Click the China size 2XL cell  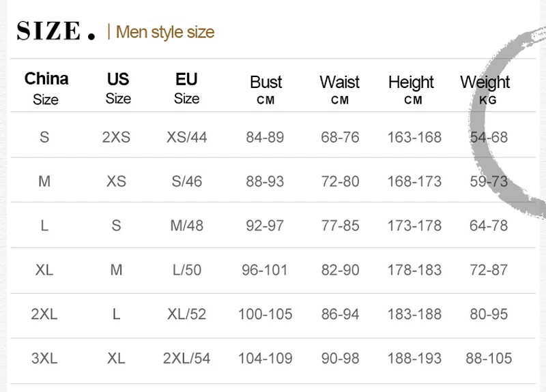(x=44, y=314)
